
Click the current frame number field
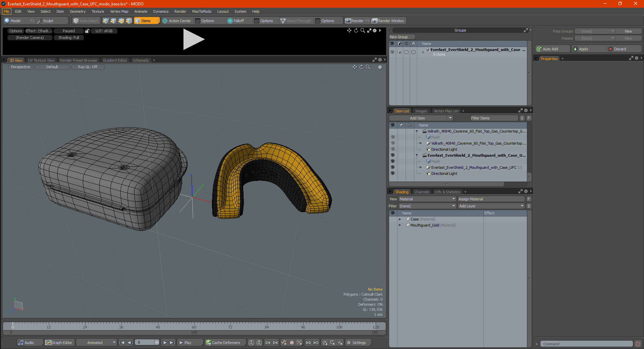click(145, 343)
